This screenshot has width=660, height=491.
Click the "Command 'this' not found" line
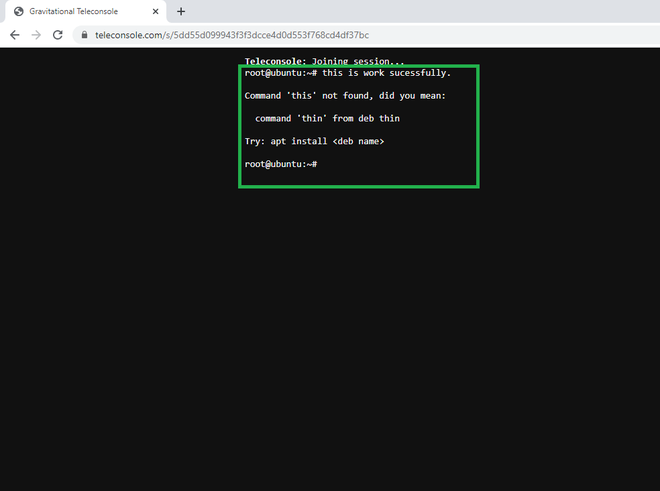(x=345, y=96)
